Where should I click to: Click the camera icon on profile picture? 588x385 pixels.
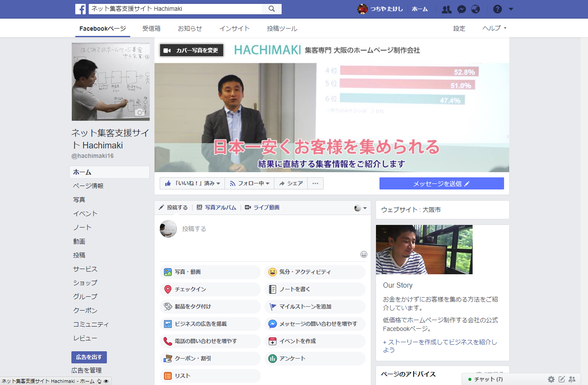(x=140, y=112)
